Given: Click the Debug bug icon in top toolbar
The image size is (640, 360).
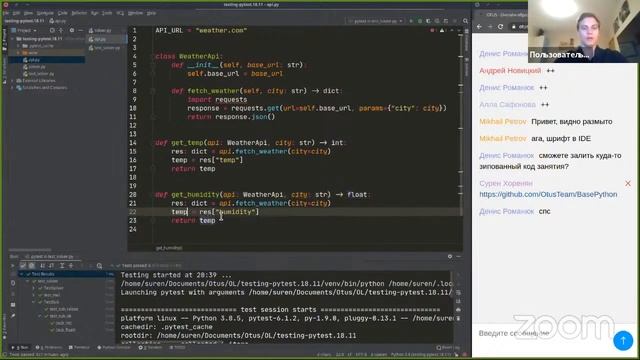Looking at the screenshot, I should (x=420, y=21).
